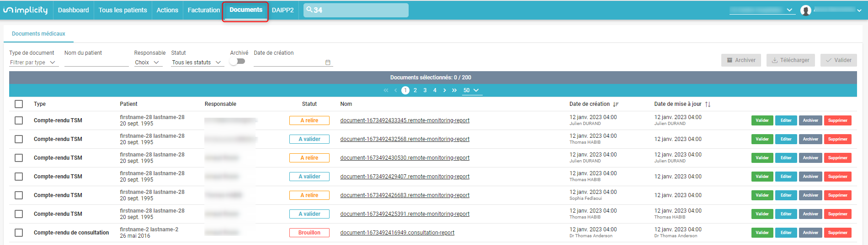Click the Implicity logo
This screenshot has height=245, width=868.
pyautogui.click(x=25, y=10)
